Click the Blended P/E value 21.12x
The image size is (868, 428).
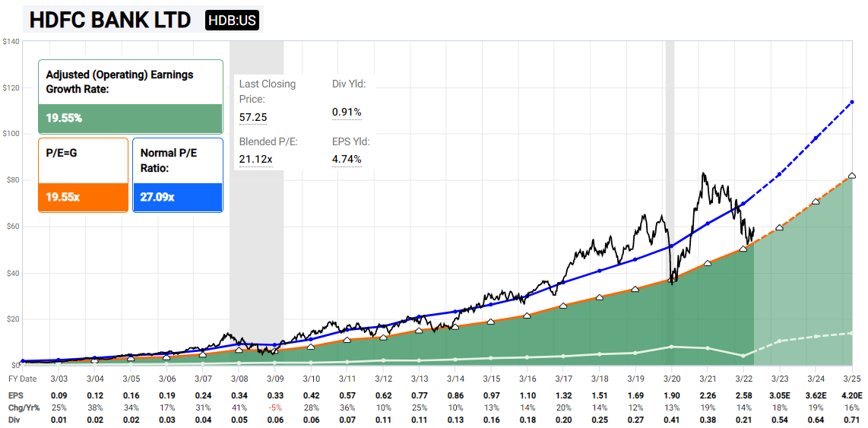[254, 160]
